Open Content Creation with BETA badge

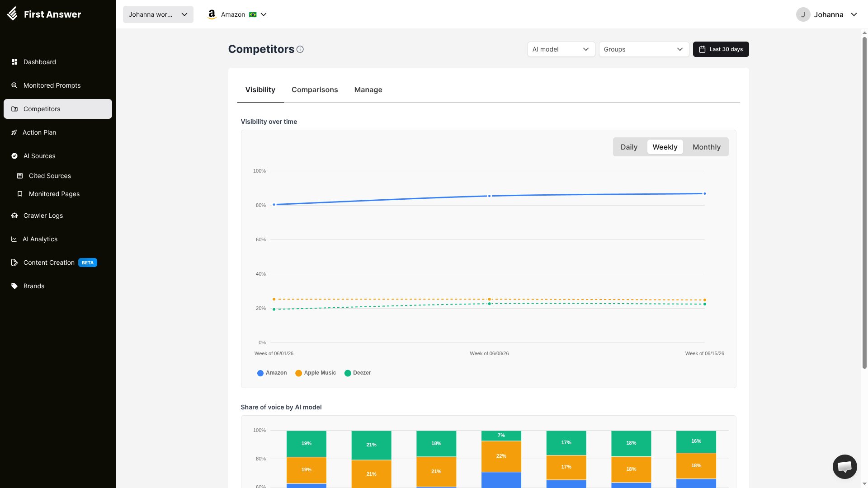tap(58, 263)
